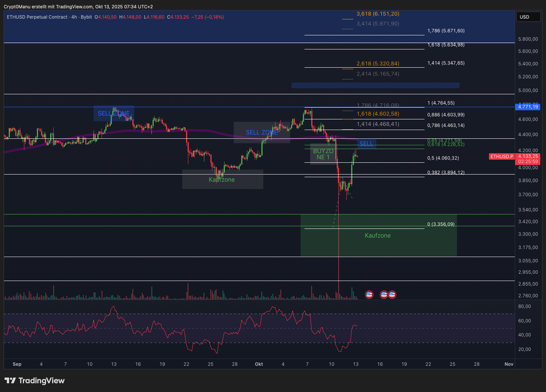The image size is (546, 392).
Task: Click the Nov label on the time axis
Action: 509,364
